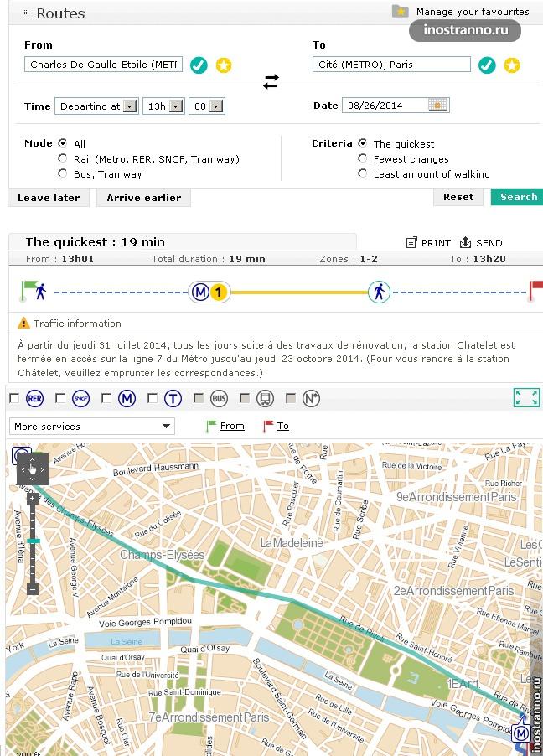Click the 'Arrive earlier' tab
543x756 pixels.
pos(144,198)
